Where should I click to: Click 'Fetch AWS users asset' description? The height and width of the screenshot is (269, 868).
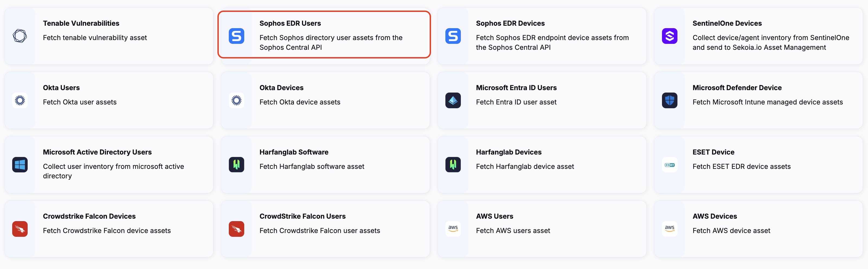point(513,231)
